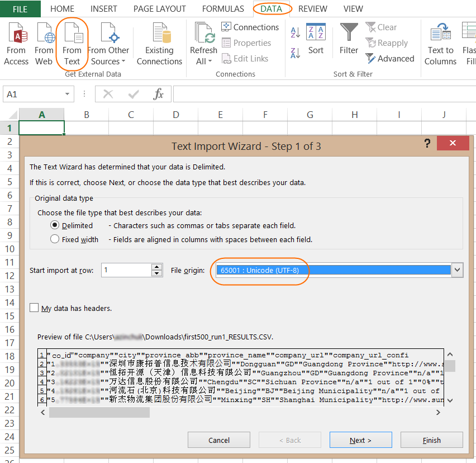476x463 pixels.
Task: Open the FILE tab
Action: (20, 9)
